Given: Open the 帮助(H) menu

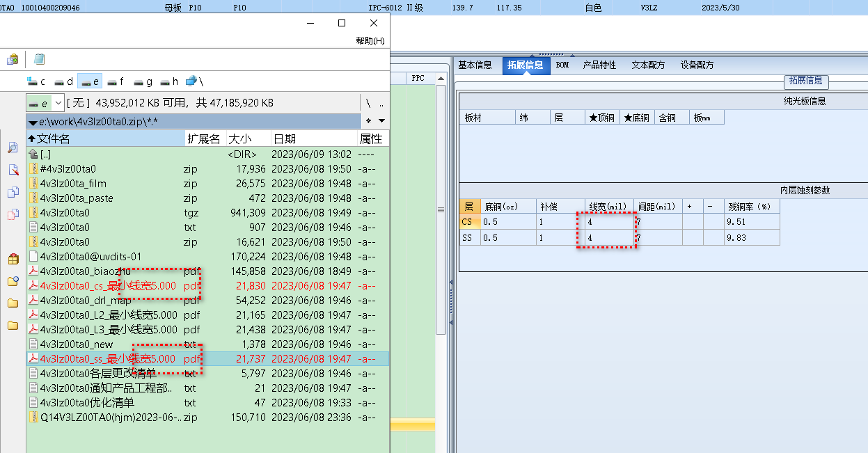Looking at the screenshot, I should [370, 41].
